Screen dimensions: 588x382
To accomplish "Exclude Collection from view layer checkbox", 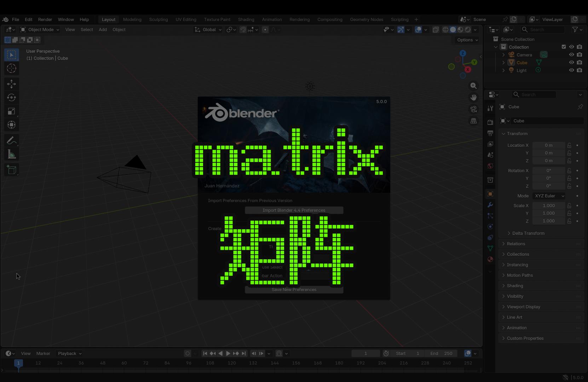I will [x=564, y=47].
